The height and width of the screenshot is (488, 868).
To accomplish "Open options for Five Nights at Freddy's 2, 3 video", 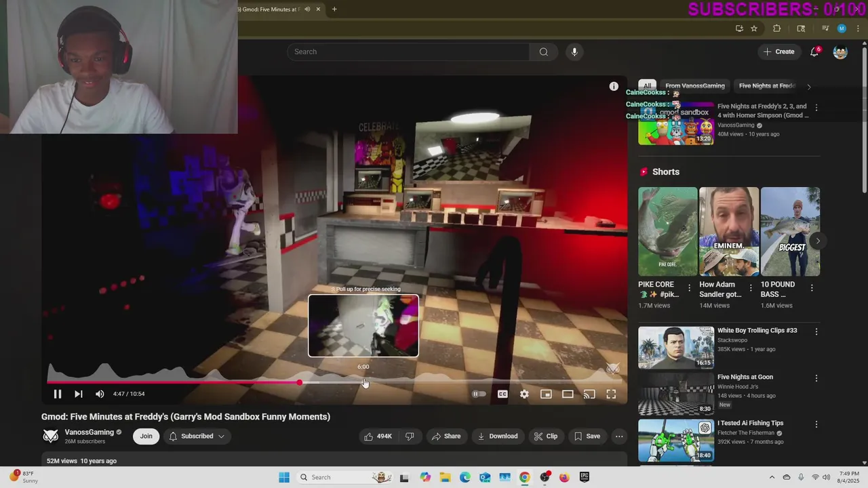I will 816,108.
